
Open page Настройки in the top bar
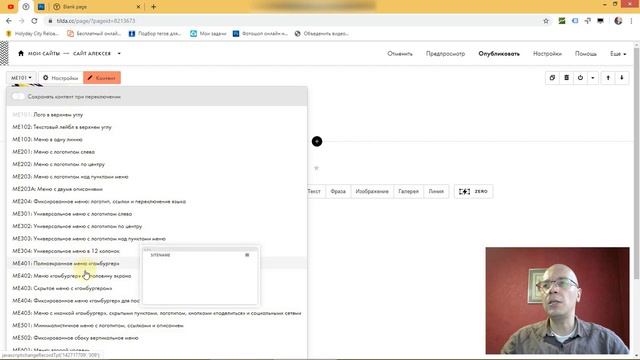tap(547, 53)
